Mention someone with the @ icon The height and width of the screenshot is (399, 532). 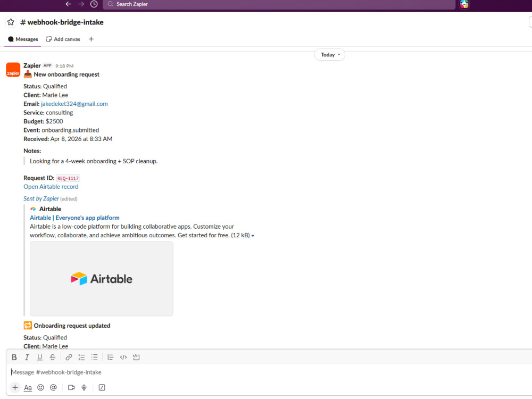point(53,387)
